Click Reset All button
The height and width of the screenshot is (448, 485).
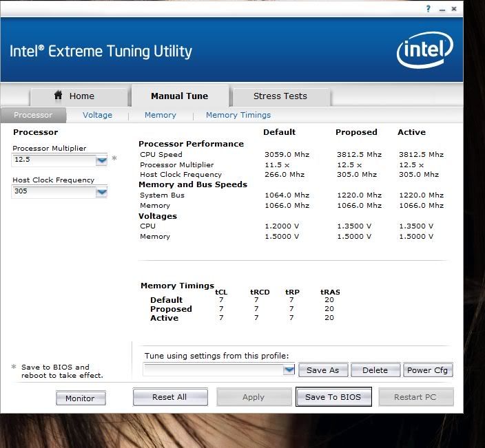[x=169, y=397]
